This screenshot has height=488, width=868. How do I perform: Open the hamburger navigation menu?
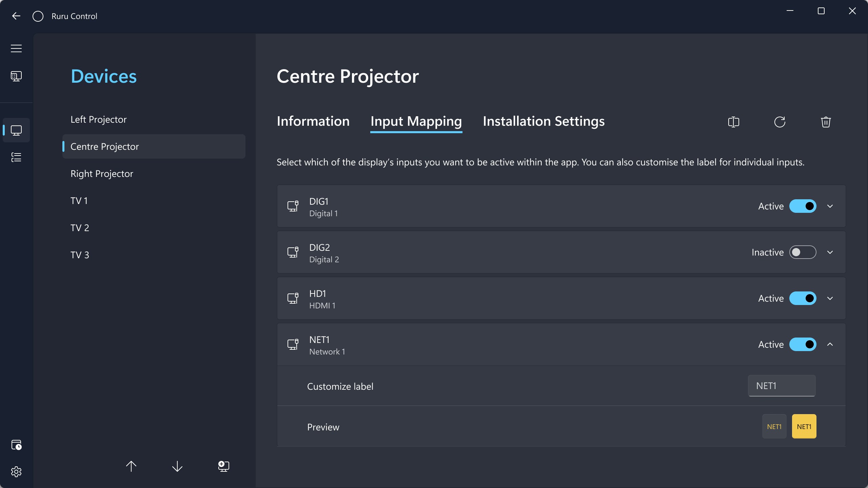pos(16,48)
